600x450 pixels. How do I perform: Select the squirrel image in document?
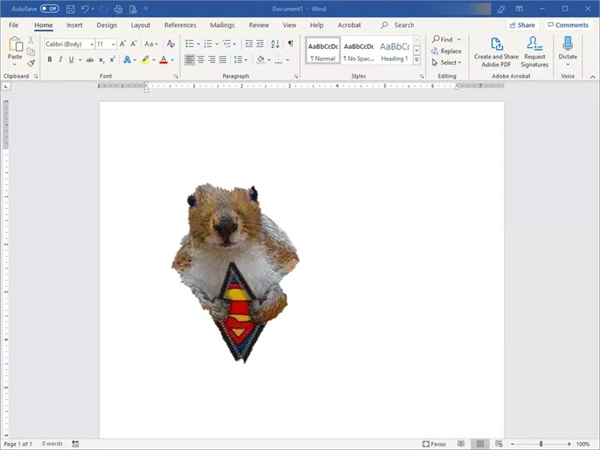click(235, 272)
